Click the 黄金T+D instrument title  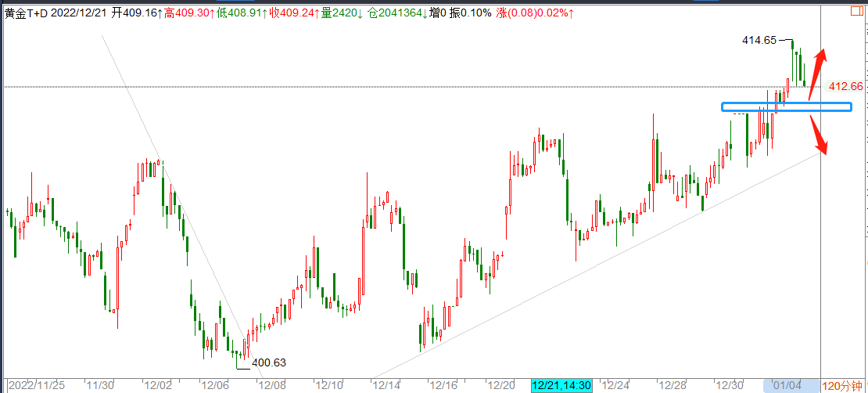[27, 13]
